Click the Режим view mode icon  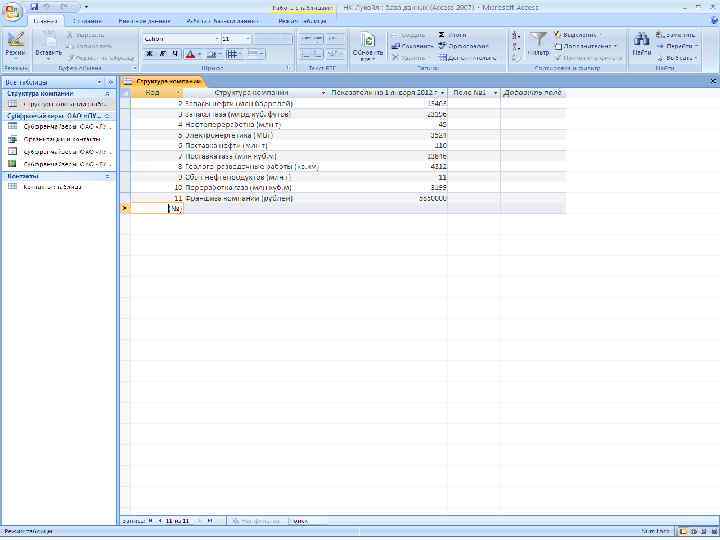point(15,45)
